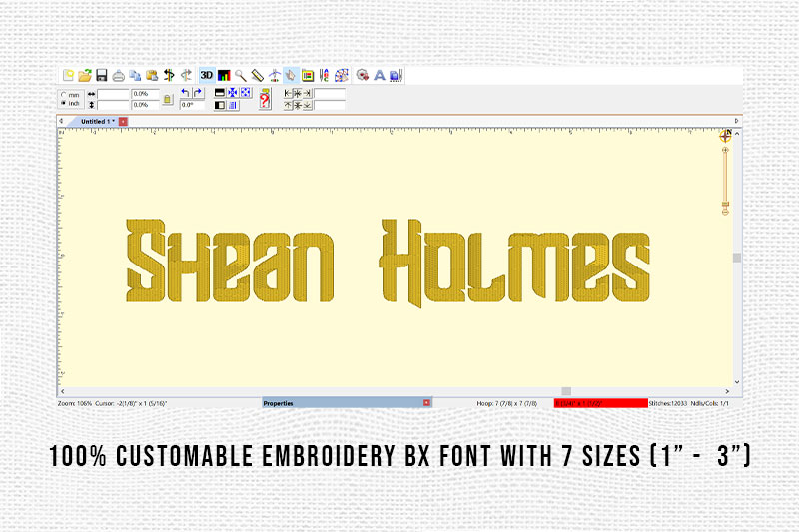Screen dimensions: 799x532
Task: Click the rotation angle 0.0° field
Action: click(x=192, y=105)
